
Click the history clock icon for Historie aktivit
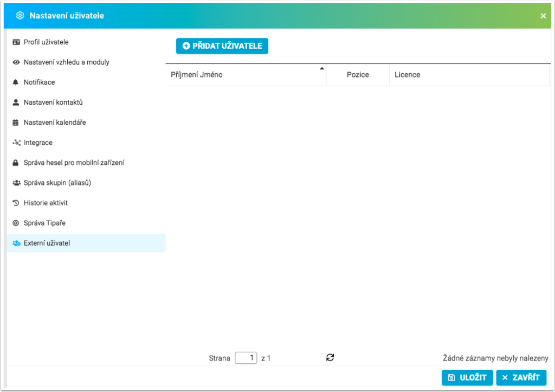tap(16, 203)
